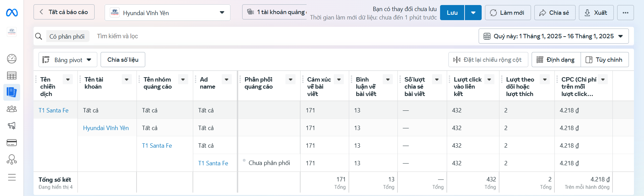Select the Ads Reporting sidebar icon
The image size is (644, 196).
(x=12, y=92)
